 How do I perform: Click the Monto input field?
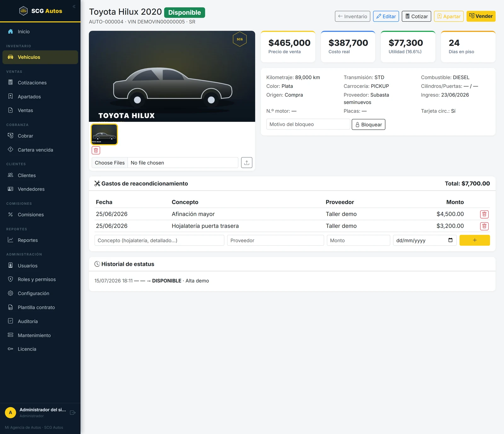point(358,240)
